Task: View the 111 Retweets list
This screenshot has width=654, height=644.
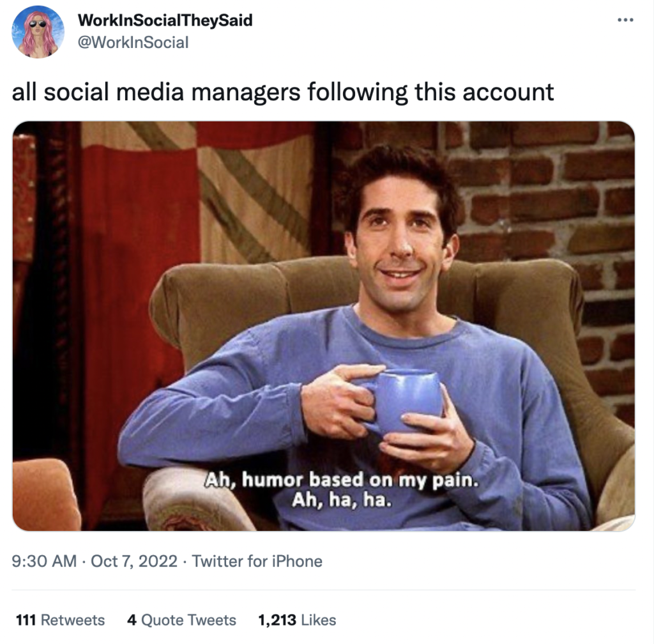Action: pyautogui.click(x=60, y=620)
